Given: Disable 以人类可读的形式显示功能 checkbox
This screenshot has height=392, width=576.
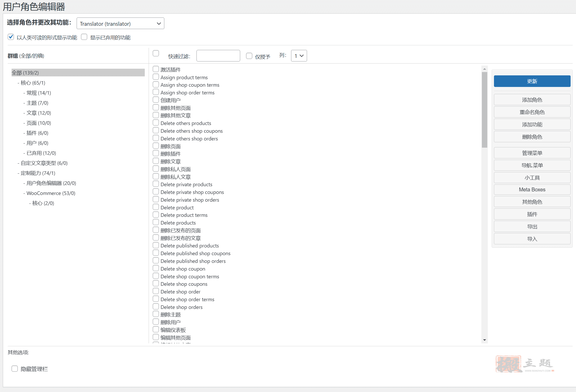Looking at the screenshot, I should pyautogui.click(x=11, y=37).
